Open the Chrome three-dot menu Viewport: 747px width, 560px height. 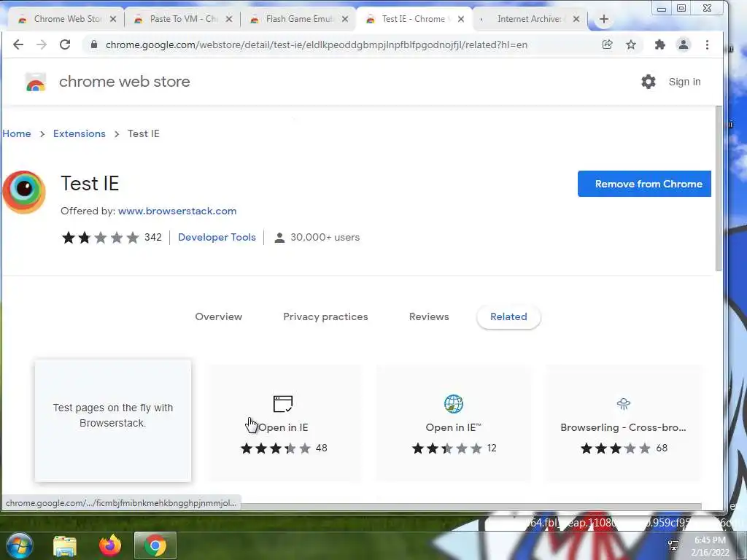(x=707, y=44)
